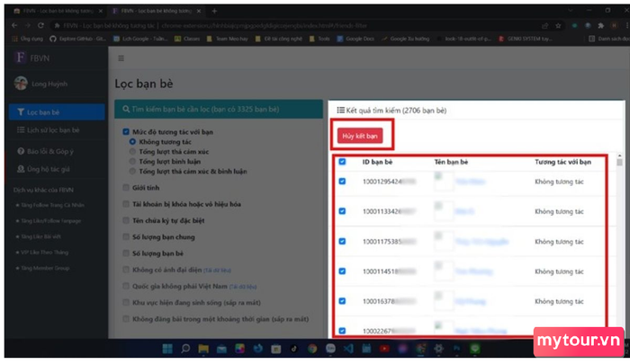The image size is (630, 364).
Task: Launch TikTok from the taskbar
Action: tap(293, 349)
